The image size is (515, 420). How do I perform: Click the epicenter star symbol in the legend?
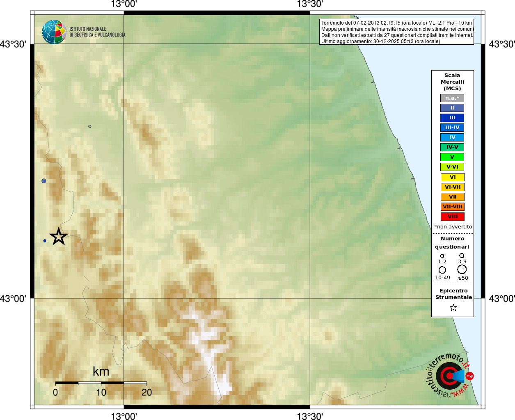453,308
